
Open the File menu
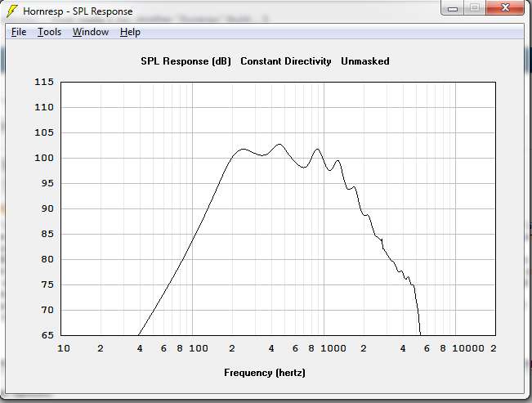click(19, 32)
